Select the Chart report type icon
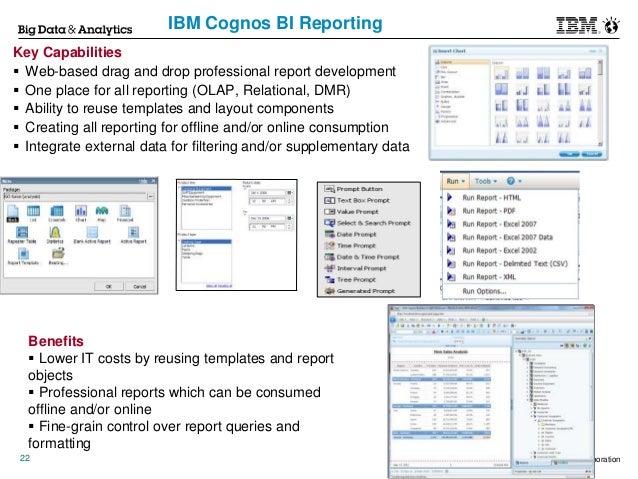Screen dimensions: 638x479 click(81, 213)
